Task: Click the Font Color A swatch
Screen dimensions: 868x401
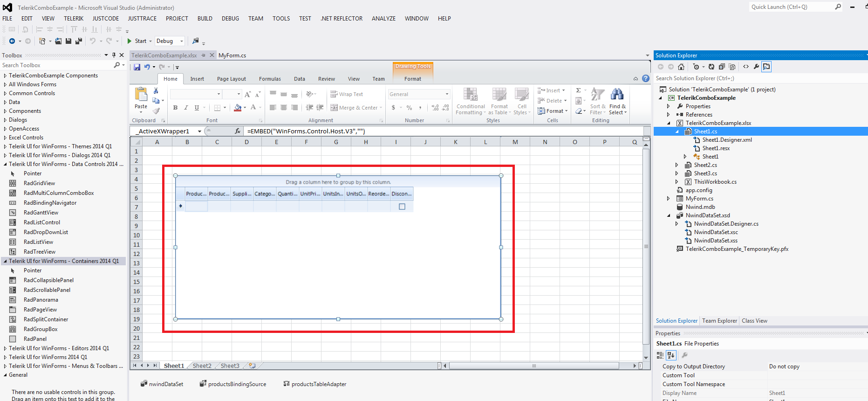Action: 253,108
